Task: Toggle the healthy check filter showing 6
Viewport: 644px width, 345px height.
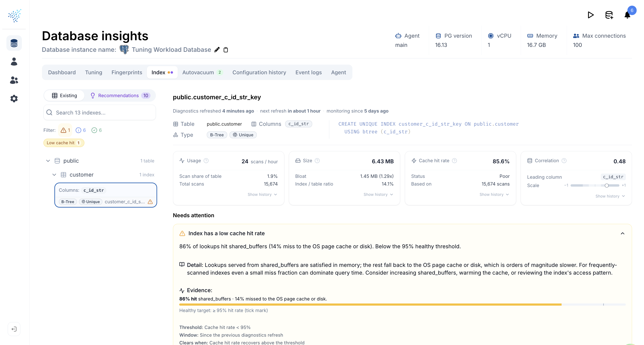Action: 97,130
